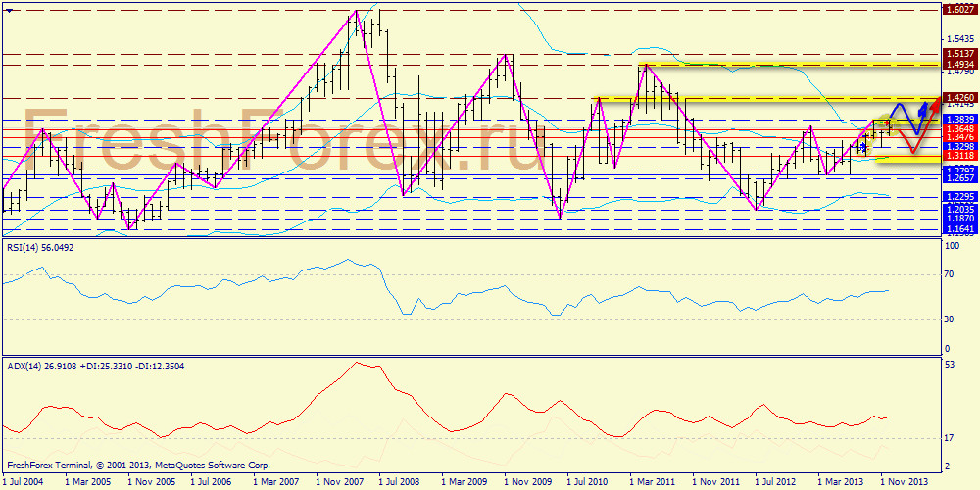Screen dimensions: 980x490
Task: Select the RSI(14) indicator label
Action: (x=39, y=248)
